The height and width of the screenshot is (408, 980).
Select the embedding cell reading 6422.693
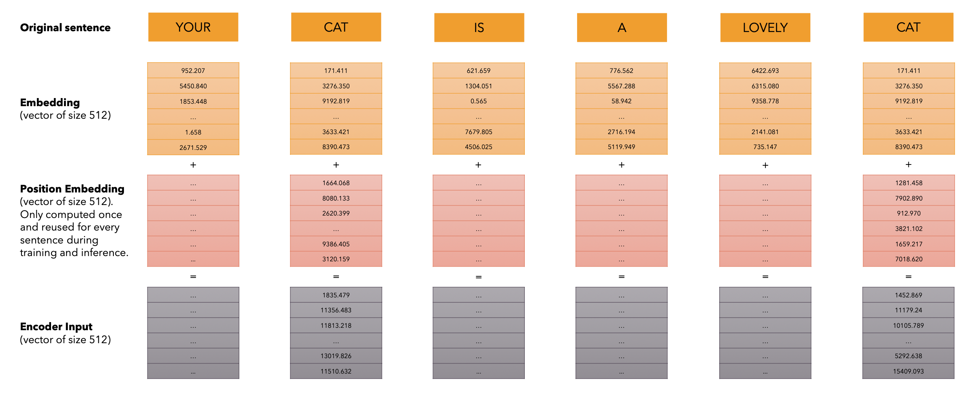[x=765, y=70]
